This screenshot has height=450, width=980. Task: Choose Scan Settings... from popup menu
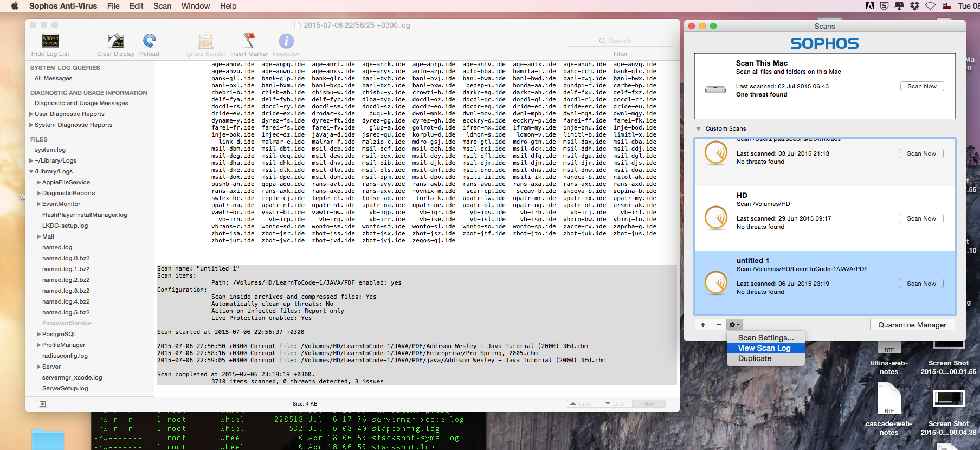(x=765, y=338)
